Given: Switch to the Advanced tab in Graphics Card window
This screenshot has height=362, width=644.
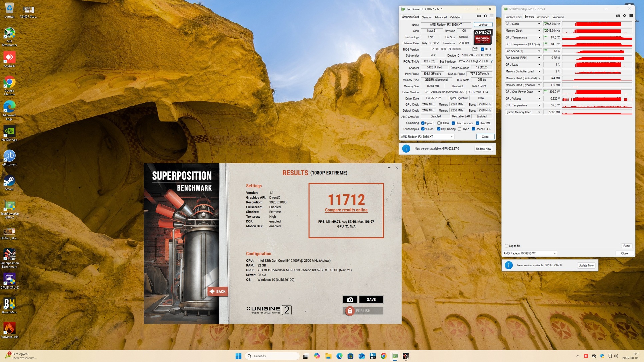Looking at the screenshot, I should (440, 17).
